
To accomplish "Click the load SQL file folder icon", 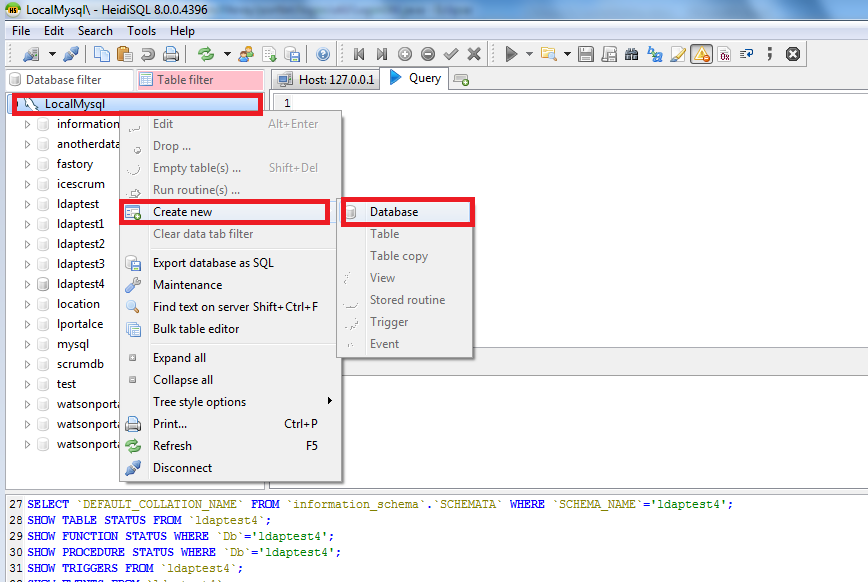I will (549, 54).
